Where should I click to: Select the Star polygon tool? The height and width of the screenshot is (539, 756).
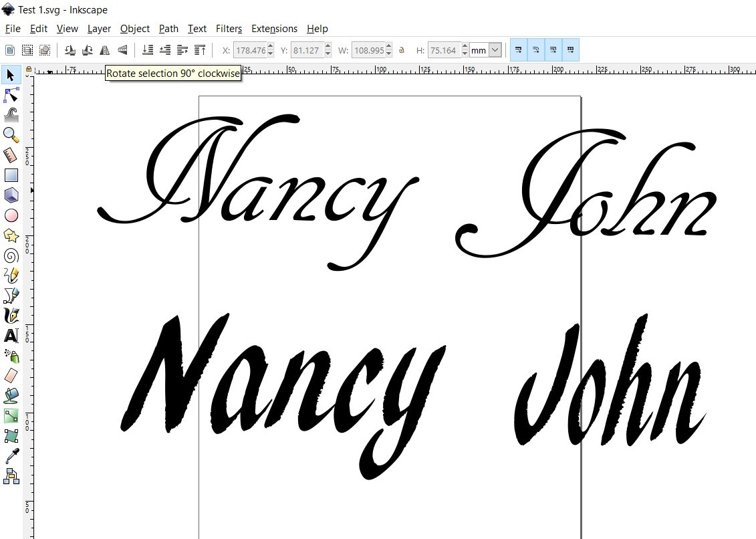11,235
